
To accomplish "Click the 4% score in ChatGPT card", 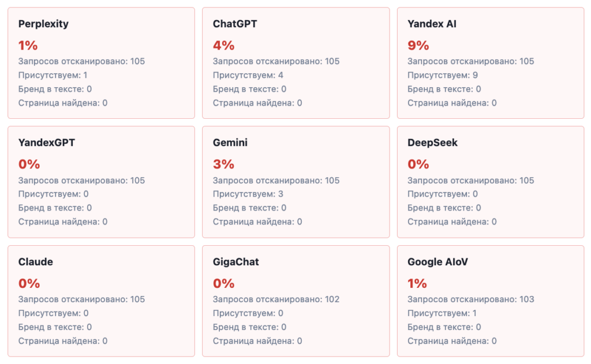I will pos(223,46).
